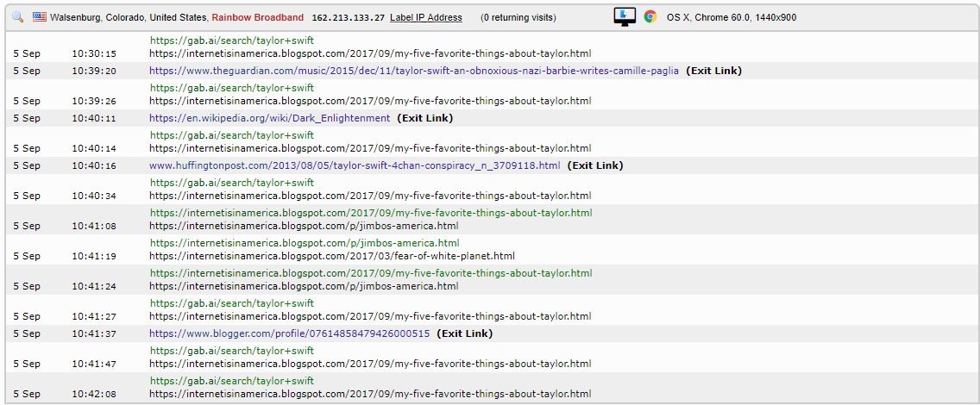
Task: Click the timestamp 10:40:16
Action: point(94,166)
